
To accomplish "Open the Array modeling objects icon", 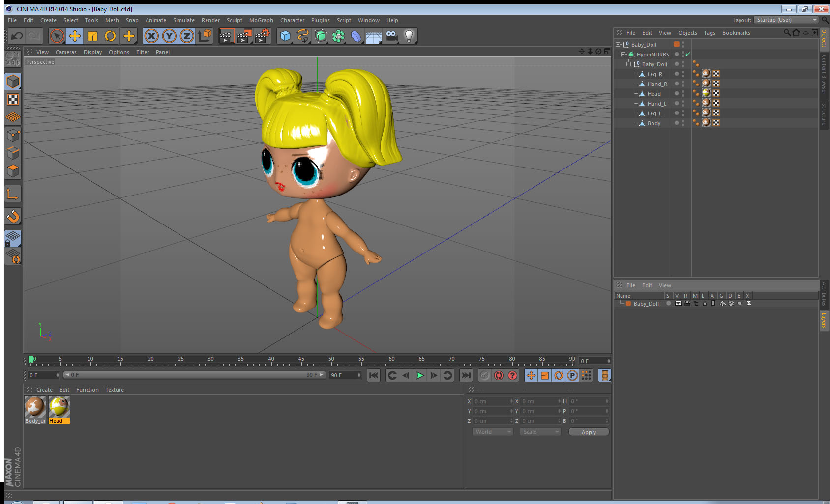I will [x=338, y=36].
